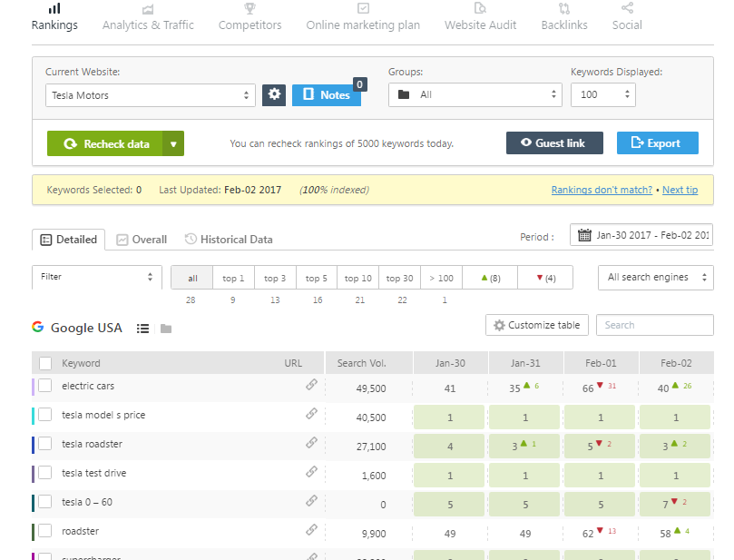Image resolution: width=734 pixels, height=560 pixels.
Task: Click the URL link icon for tesla model s price
Action: (311, 414)
